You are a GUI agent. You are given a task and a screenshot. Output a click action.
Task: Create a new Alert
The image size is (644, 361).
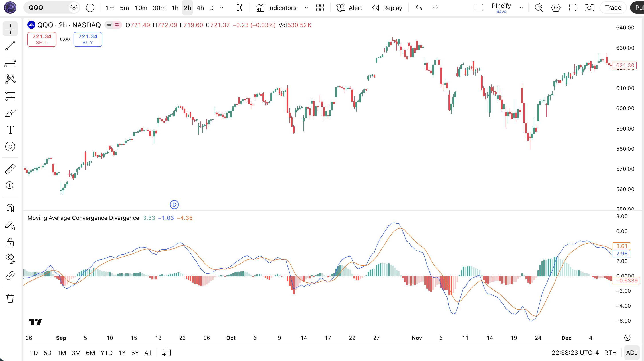(349, 8)
